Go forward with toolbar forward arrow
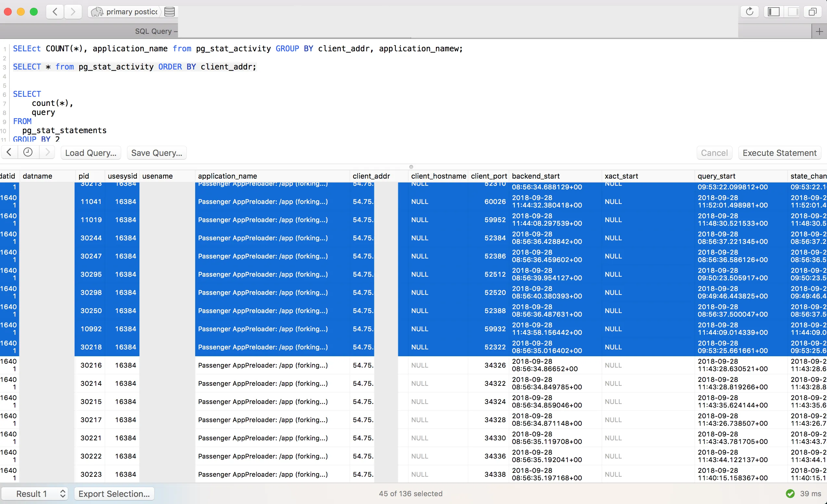This screenshot has width=827, height=504. point(73,12)
